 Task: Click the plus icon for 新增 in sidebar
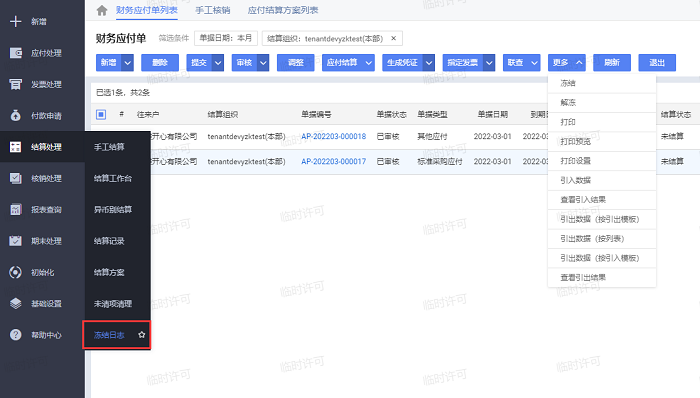16,21
